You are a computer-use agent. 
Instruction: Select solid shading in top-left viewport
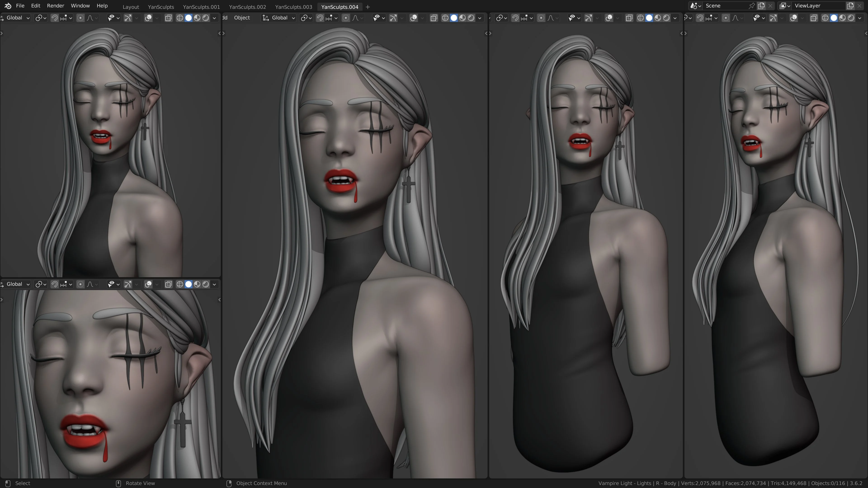point(188,18)
